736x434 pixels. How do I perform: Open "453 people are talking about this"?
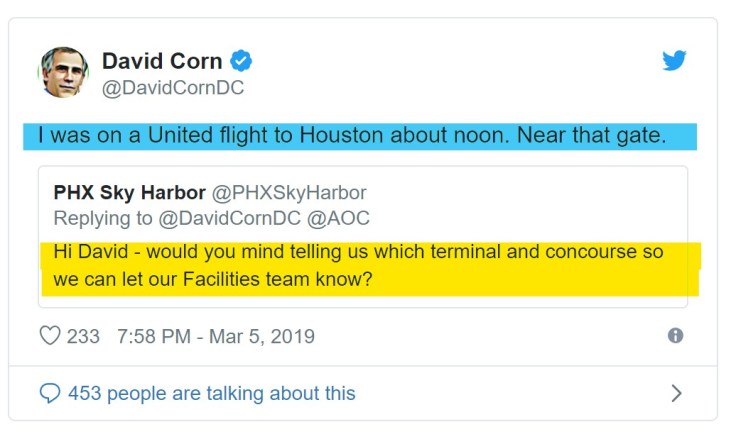pos(211,393)
